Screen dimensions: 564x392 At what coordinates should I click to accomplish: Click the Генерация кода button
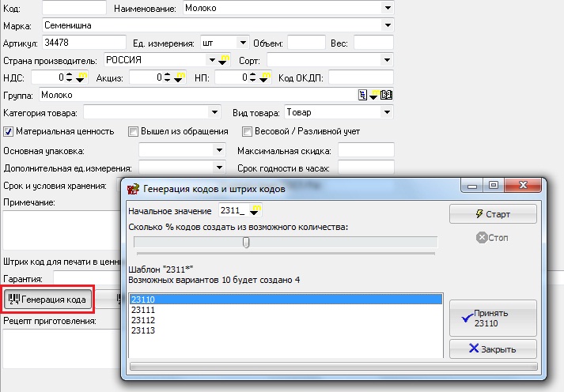click(47, 299)
